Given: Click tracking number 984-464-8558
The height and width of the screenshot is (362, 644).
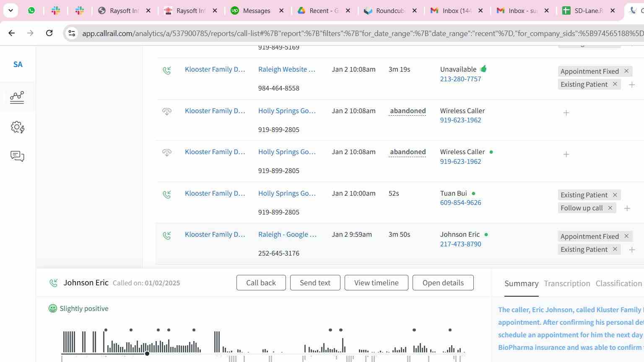Looking at the screenshot, I should point(279,88).
